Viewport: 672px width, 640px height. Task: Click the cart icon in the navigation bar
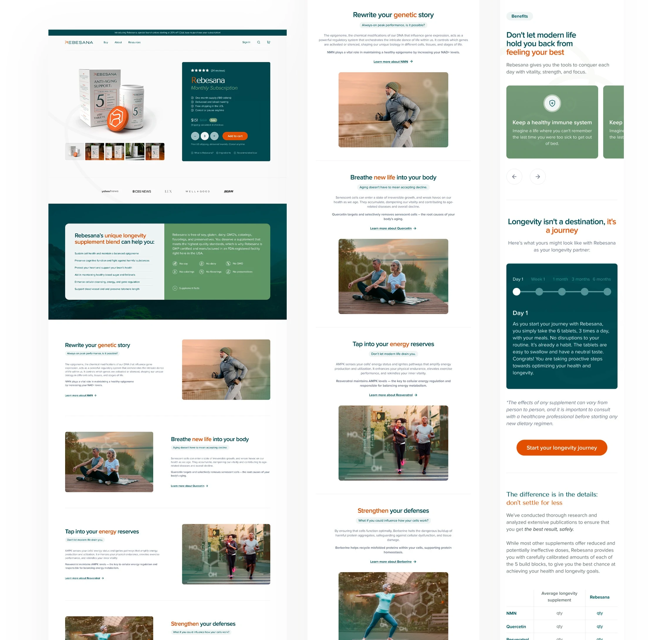269,42
